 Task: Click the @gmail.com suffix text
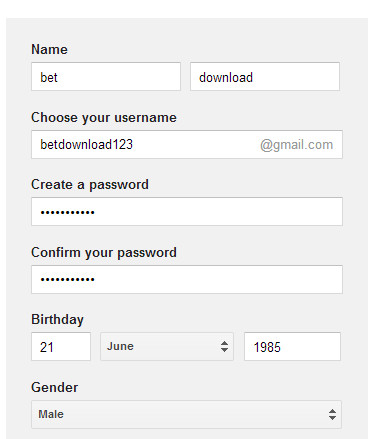click(296, 145)
